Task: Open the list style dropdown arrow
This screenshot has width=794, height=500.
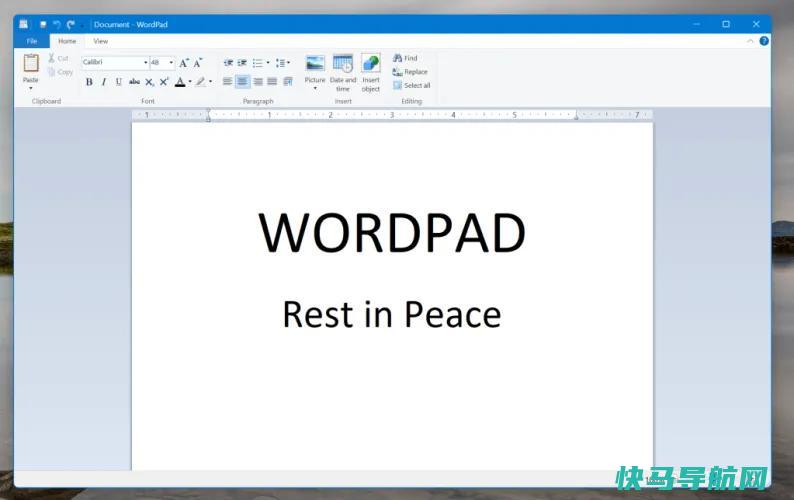Action: [268, 63]
